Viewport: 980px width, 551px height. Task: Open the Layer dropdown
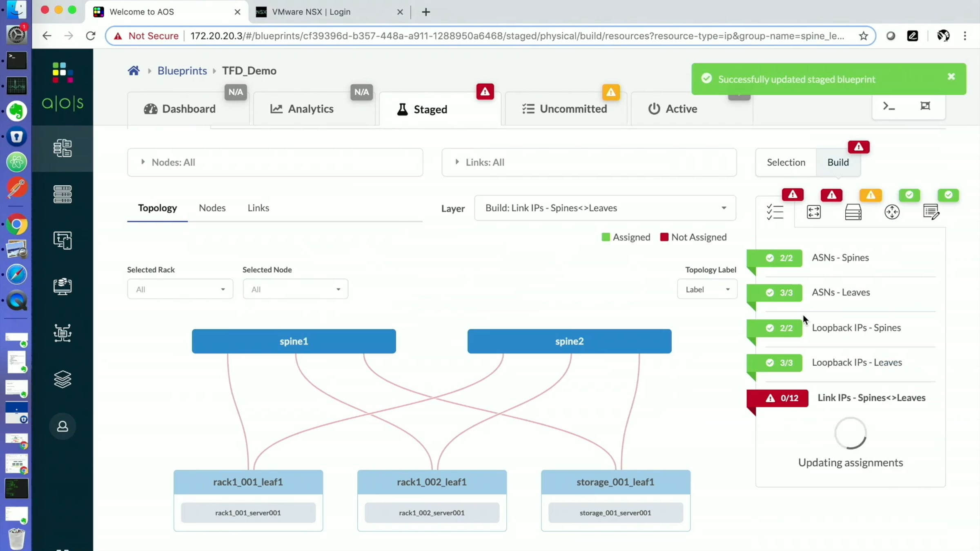605,208
